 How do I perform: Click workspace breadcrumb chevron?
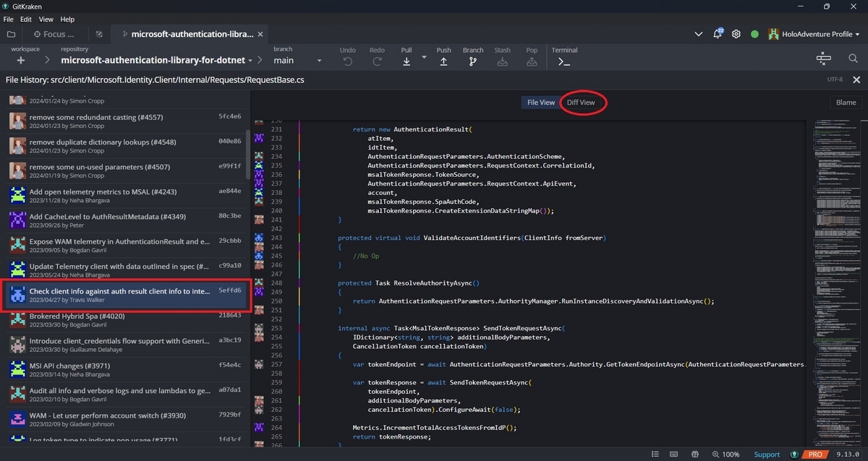(x=47, y=61)
